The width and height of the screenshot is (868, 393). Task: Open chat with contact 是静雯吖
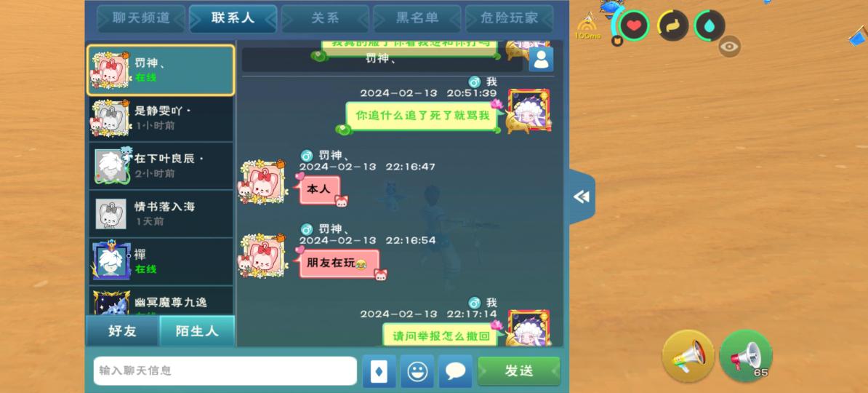coord(161,118)
